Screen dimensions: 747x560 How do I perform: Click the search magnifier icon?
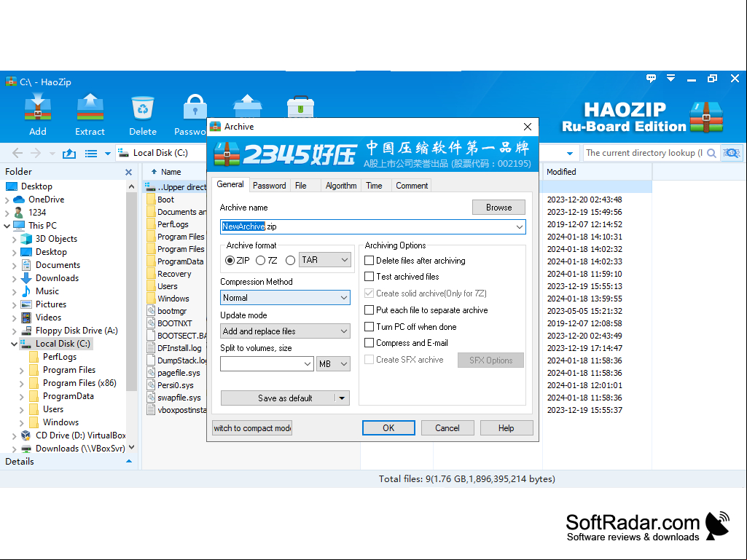711,153
